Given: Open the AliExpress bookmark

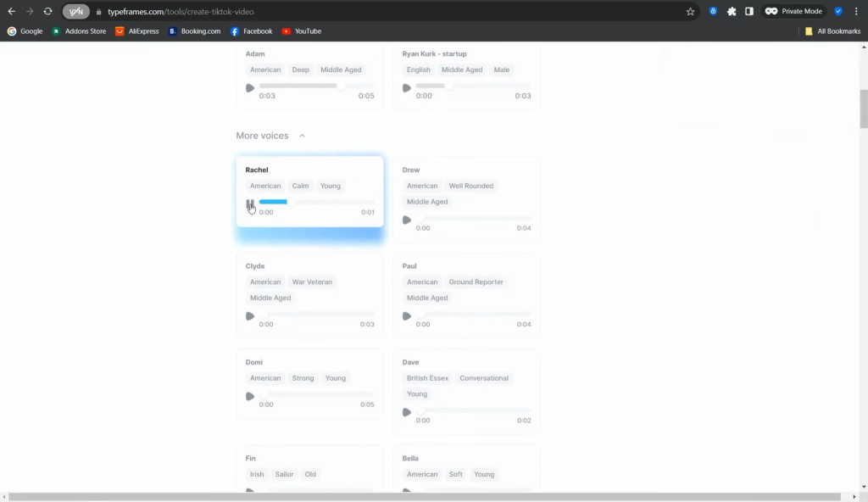Looking at the screenshot, I should pyautogui.click(x=137, y=31).
